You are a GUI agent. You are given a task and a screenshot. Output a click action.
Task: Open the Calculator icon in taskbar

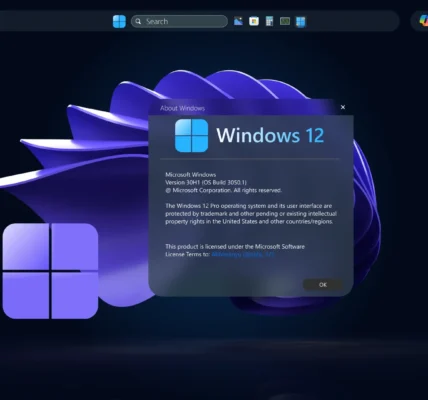[x=269, y=21]
